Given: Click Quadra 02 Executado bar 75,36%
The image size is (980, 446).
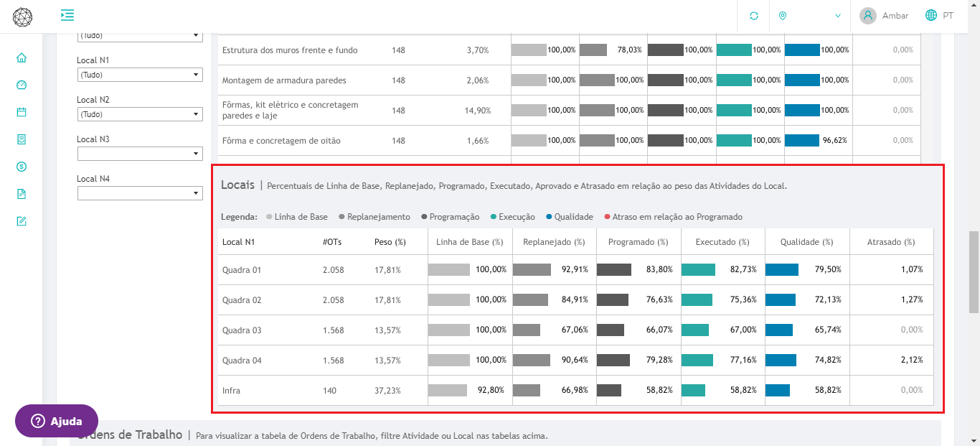Looking at the screenshot, I should 697,299.
